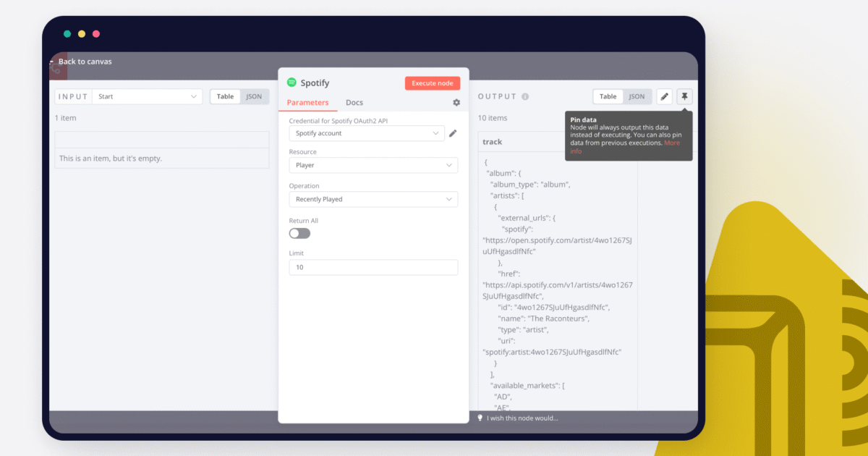Image resolution: width=868 pixels, height=456 pixels.
Task: Click the '1 item' input count
Action: click(66, 118)
